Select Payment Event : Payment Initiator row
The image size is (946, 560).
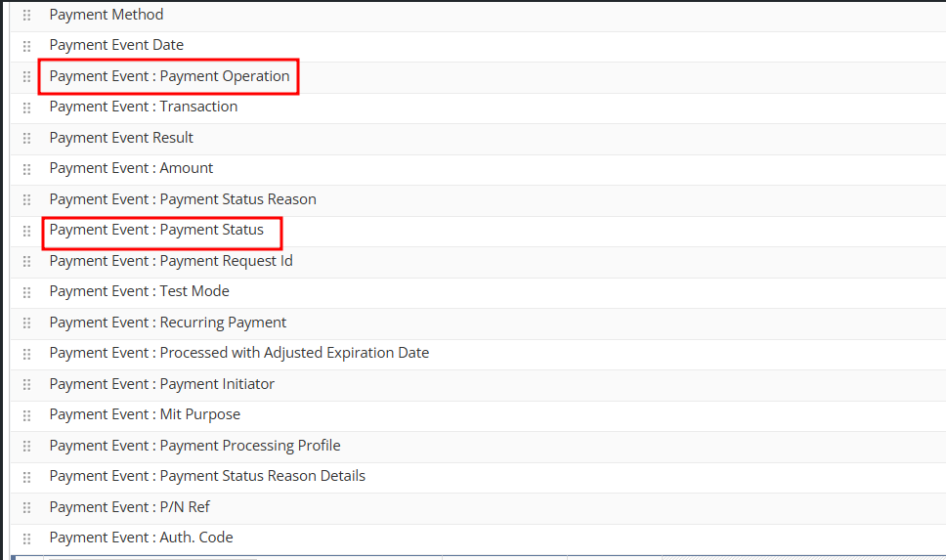pos(162,384)
